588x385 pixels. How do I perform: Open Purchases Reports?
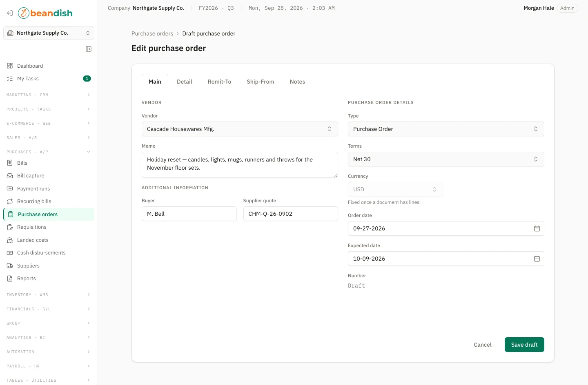[x=49, y=279]
